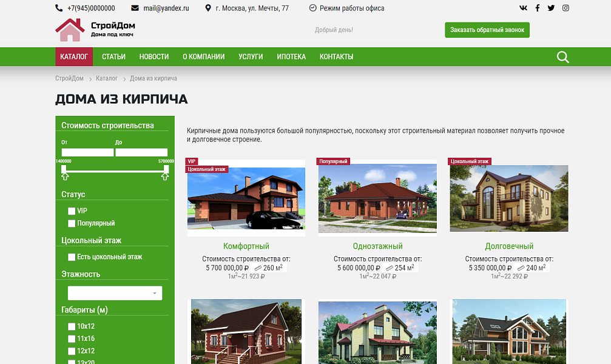Screen dimensions: 611x364
Task: Click Каталог in the breadcrumb trail
Action: [107, 79]
